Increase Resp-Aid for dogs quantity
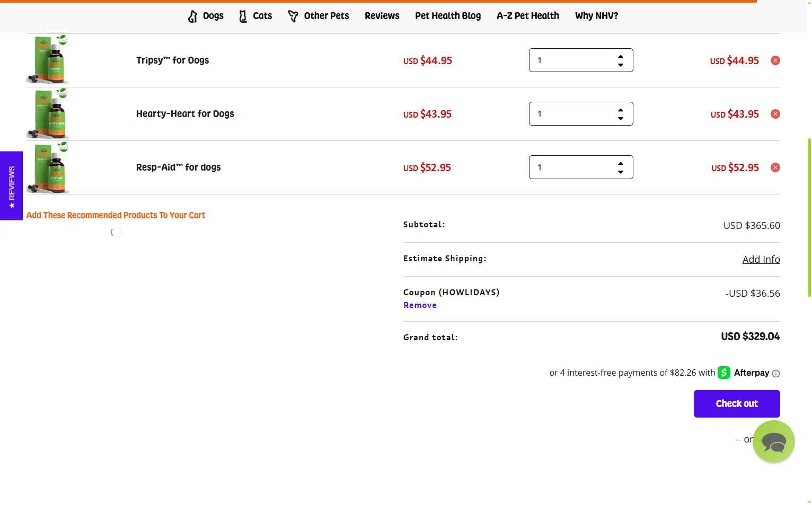Viewport: 812px width, 505px height. 620,163
